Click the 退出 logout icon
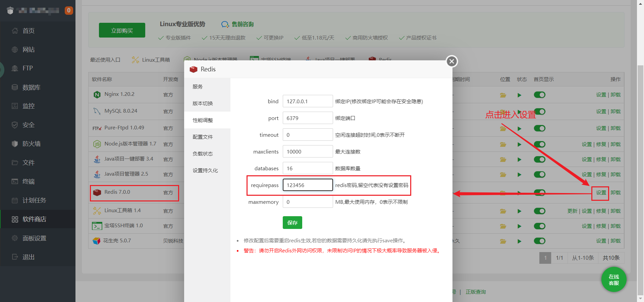The height and width of the screenshot is (302, 644). tap(15, 257)
